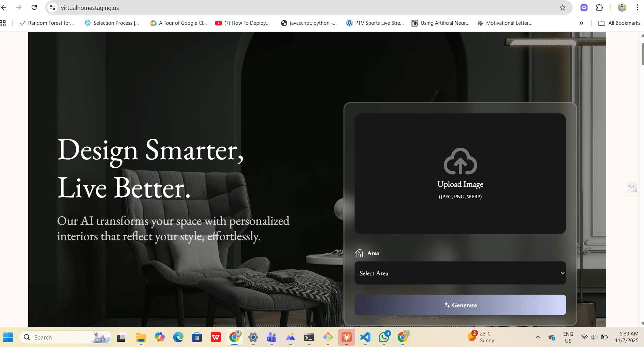Viewport: 644px width, 347px height.
Task: Click the Chrome profile avatar
Action: tap(622, 7)
